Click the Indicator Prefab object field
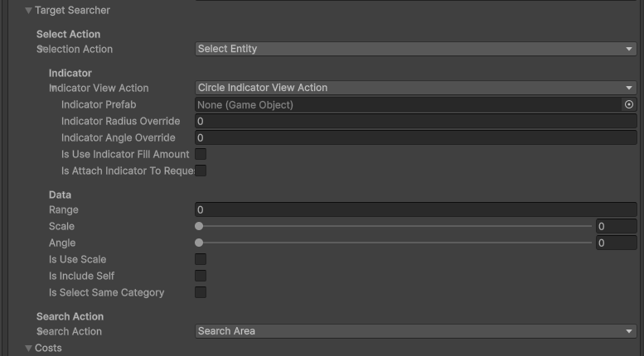 [408, 105]
